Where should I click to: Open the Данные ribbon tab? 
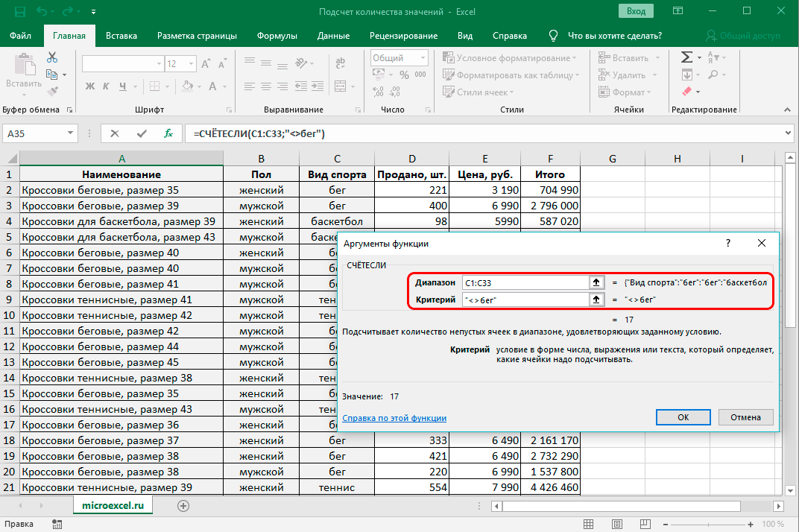coord(333,35)
